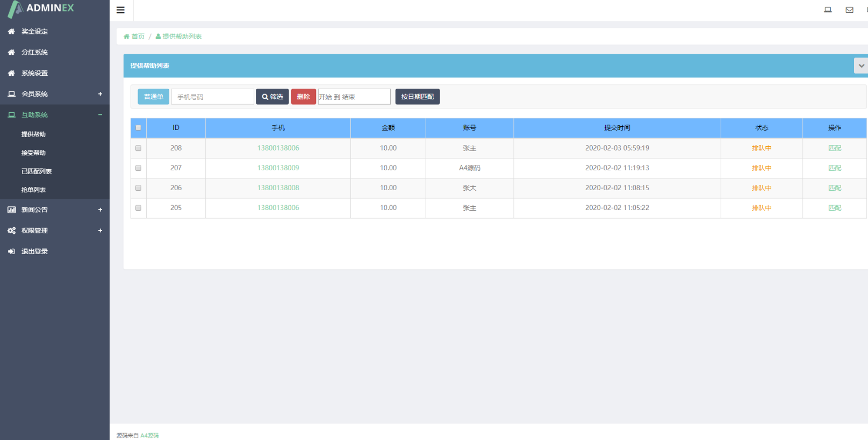This screenshot has height=440, width=868.
Task: Open the envelope mail icon
Action: (849, 10)
